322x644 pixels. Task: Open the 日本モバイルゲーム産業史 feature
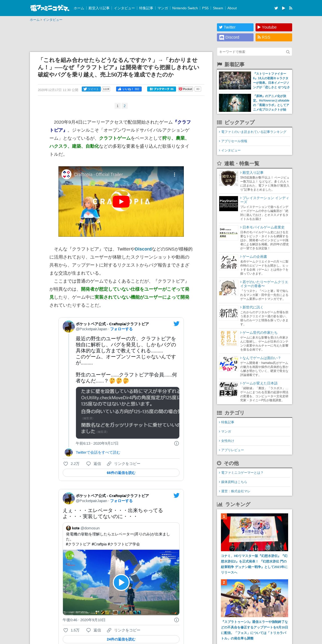(263, 227)
